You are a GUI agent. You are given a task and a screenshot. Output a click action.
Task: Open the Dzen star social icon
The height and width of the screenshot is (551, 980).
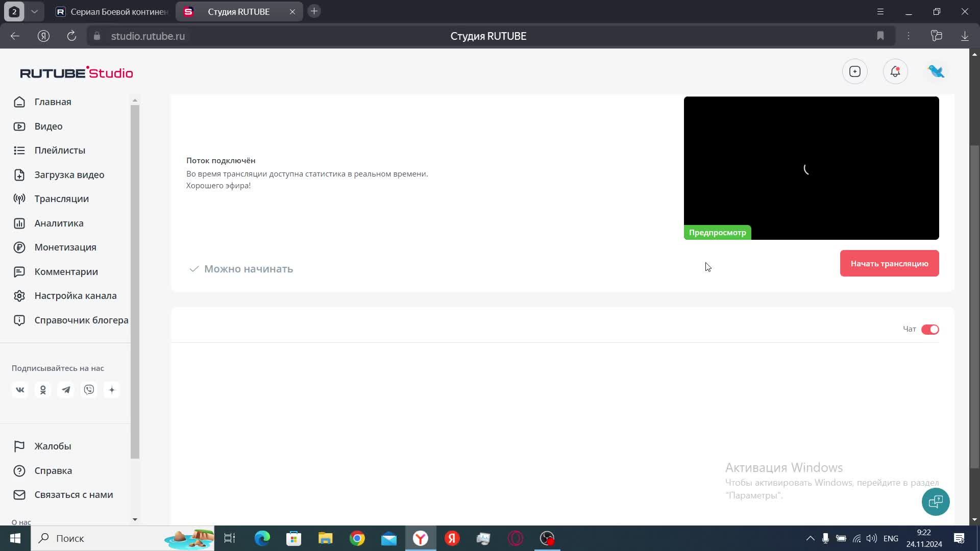[112, 390]
